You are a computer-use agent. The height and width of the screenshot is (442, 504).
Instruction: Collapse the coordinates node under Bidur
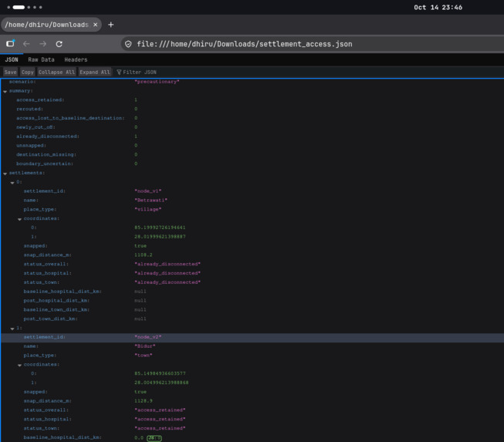[x=19, y=365]
